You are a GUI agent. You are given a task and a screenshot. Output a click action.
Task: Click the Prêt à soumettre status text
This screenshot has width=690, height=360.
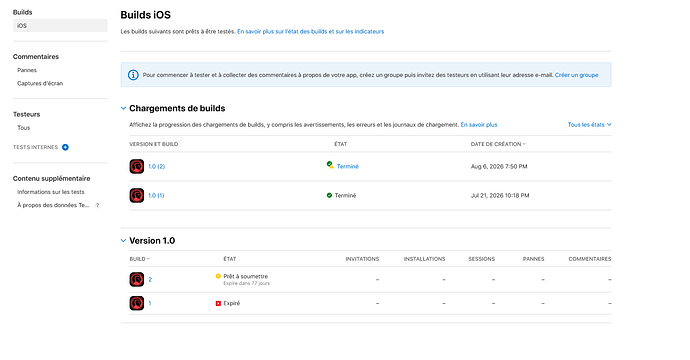click(x=246, y=276)
